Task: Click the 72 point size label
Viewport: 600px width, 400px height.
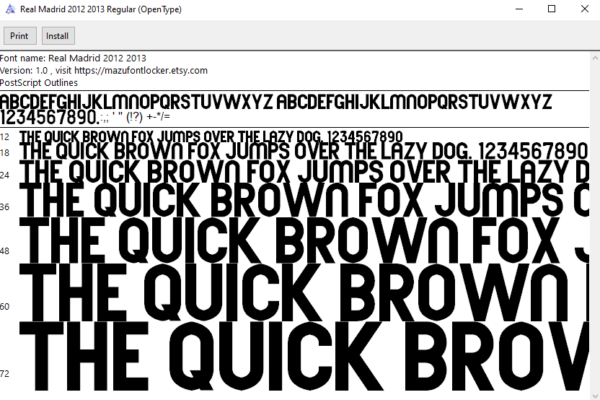Action: click(5, 374)
